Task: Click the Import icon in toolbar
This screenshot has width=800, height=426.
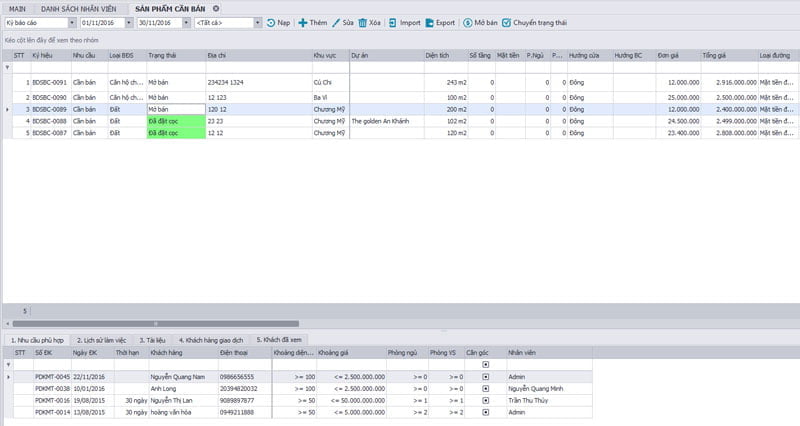Action: 393,22
